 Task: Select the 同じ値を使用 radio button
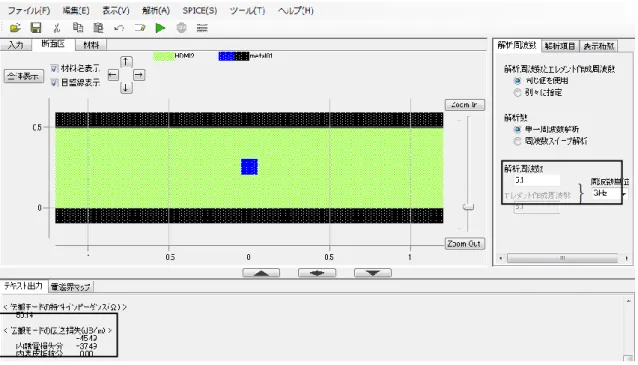coord(517,81)
